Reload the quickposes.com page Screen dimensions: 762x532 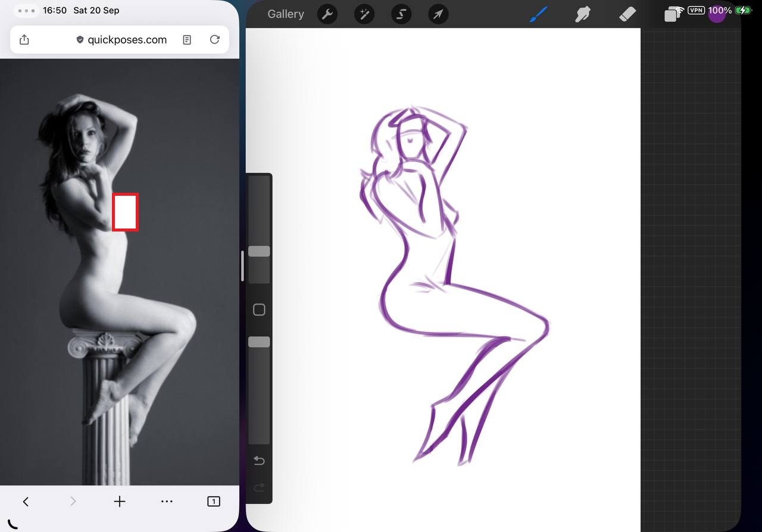[x=215, y=40]
